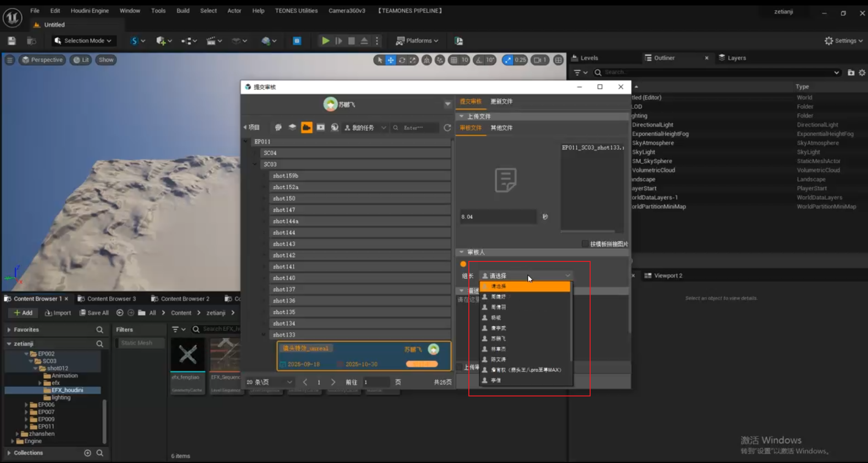This screenshot has height=463, width=868.
Task: Switch to the 更新文件 tab
Action: click(x=501, y=101)
